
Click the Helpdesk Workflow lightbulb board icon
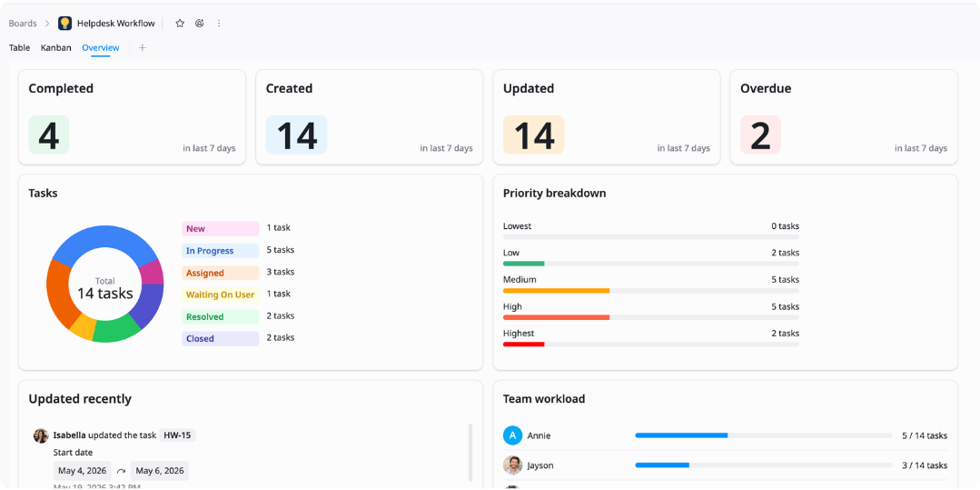point(65,23)
